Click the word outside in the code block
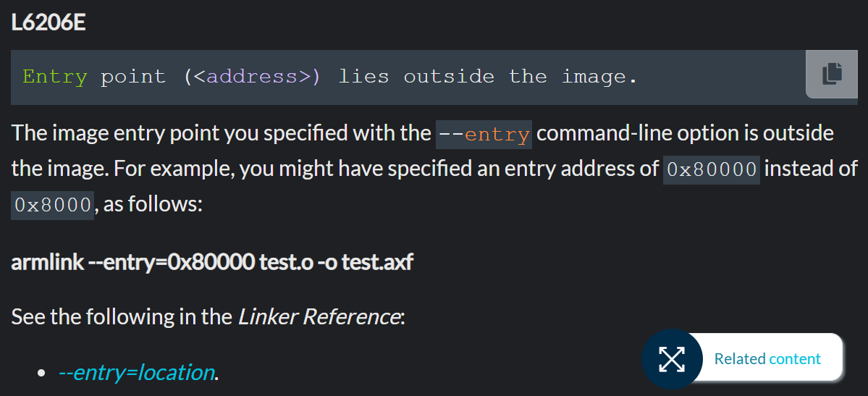The height and width of the screenshot is (396, 868). (x=449, y=77)
